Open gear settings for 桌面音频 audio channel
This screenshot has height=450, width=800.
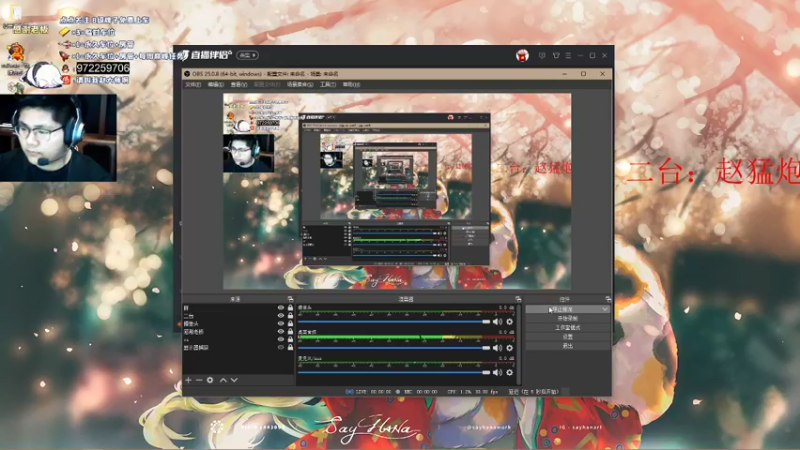[509, 348]
